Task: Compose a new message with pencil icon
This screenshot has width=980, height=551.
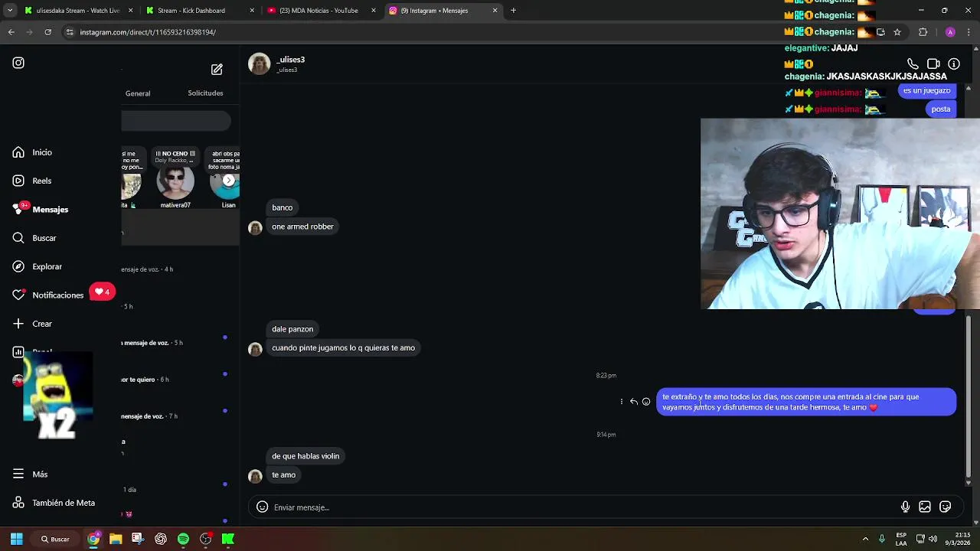Action: 217,69
